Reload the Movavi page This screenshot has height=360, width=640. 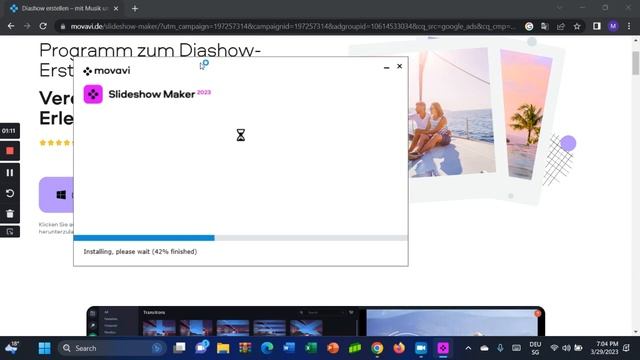(43, 26)
